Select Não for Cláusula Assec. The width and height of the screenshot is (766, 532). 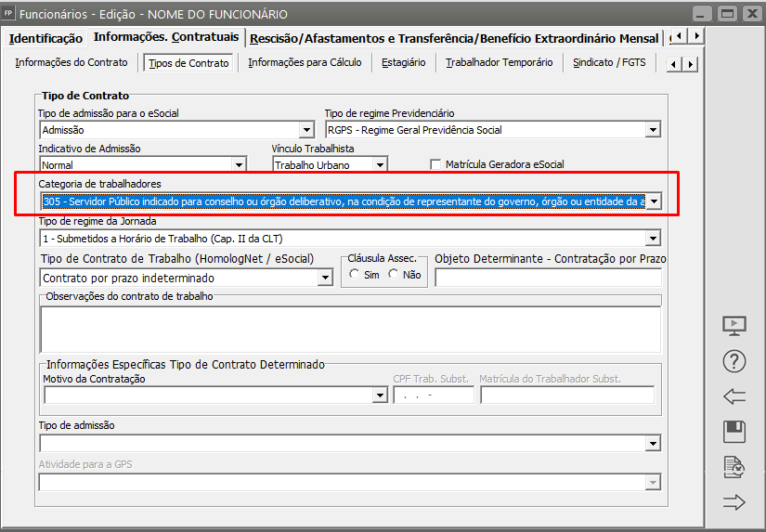tap(394, 275)
